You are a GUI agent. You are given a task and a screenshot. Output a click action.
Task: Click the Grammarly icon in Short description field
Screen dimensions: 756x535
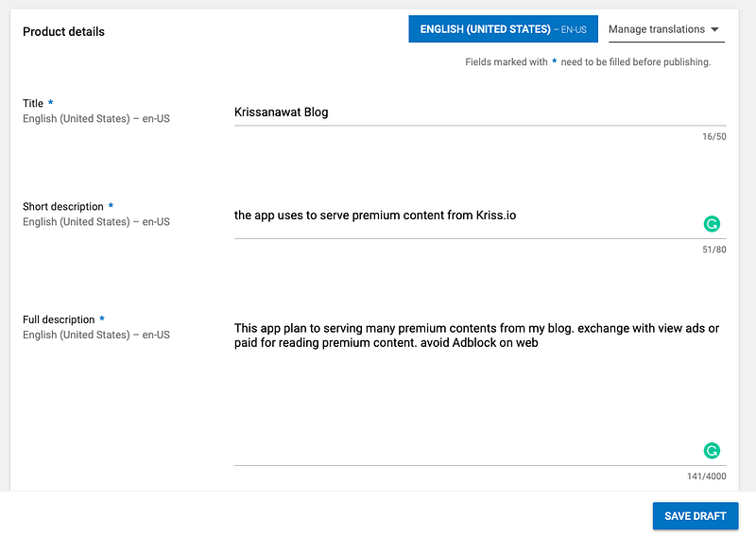(712, 224)
